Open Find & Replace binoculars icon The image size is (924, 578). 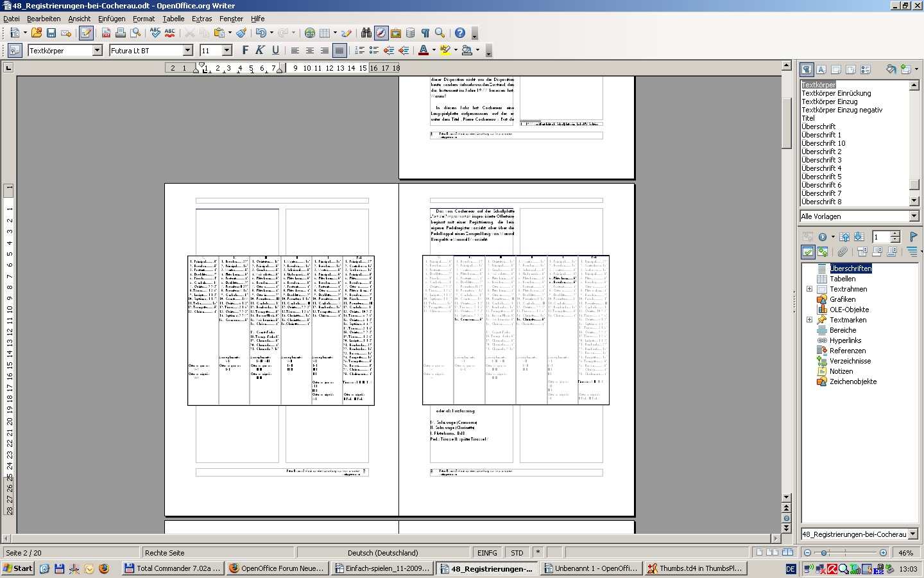366,33
